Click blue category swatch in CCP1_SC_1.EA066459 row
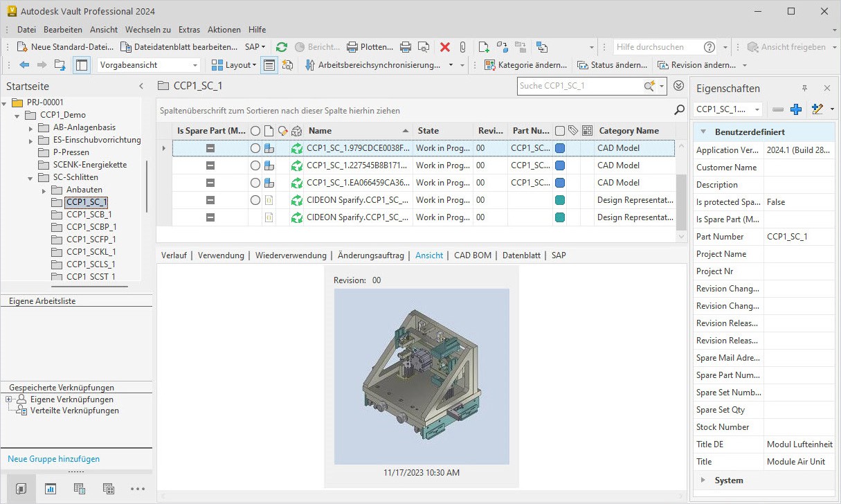This screenshot has width=841, height=504. click(x=560, y=183)
